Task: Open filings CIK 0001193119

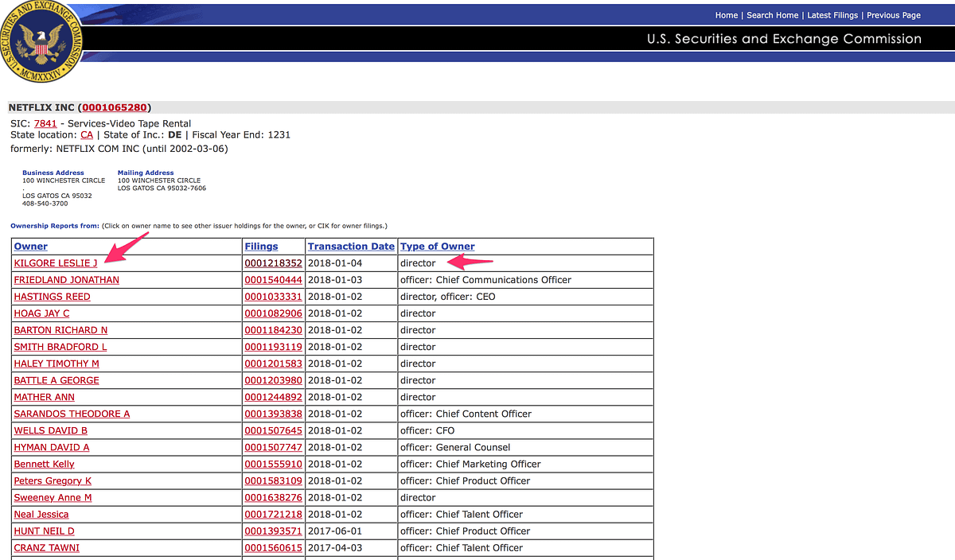Action: 273,347
